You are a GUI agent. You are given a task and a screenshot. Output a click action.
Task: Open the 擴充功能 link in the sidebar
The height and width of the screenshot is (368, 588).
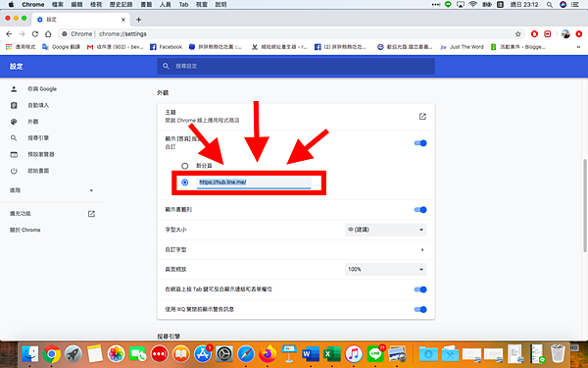[21, 214]
